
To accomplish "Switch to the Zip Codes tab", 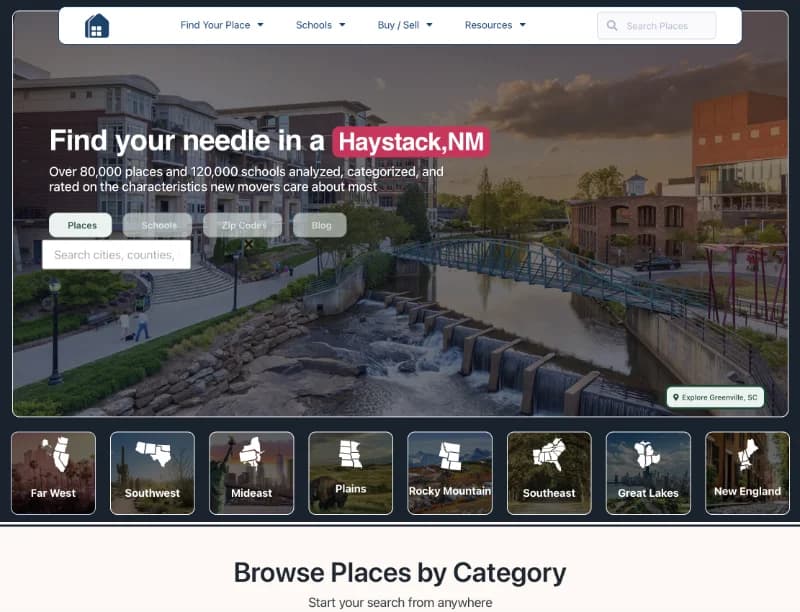I will 243,225.
